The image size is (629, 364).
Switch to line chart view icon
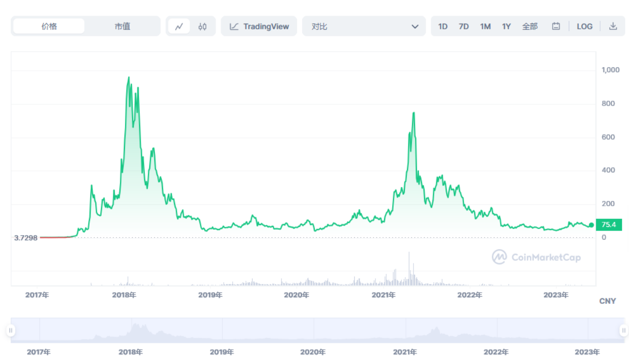179,26
